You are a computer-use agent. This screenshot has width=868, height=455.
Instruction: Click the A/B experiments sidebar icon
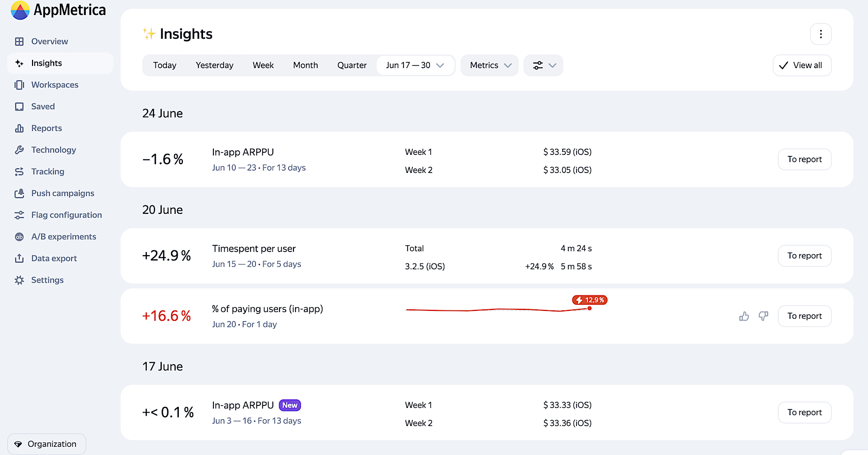pos(20,237)
